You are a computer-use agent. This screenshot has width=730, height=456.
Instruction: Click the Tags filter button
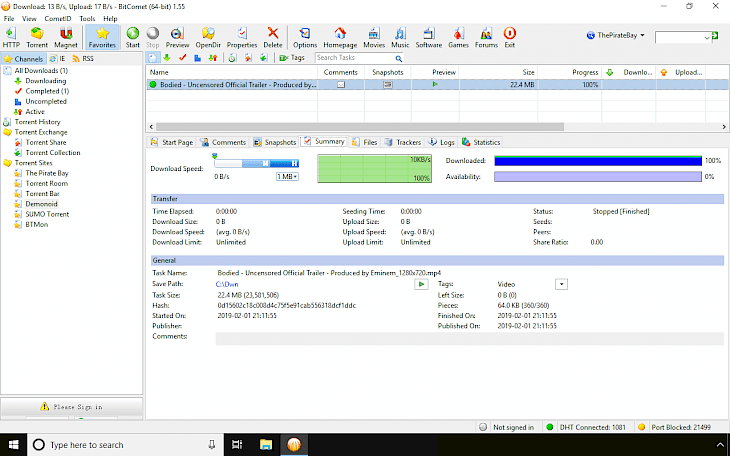coord(292,58)
